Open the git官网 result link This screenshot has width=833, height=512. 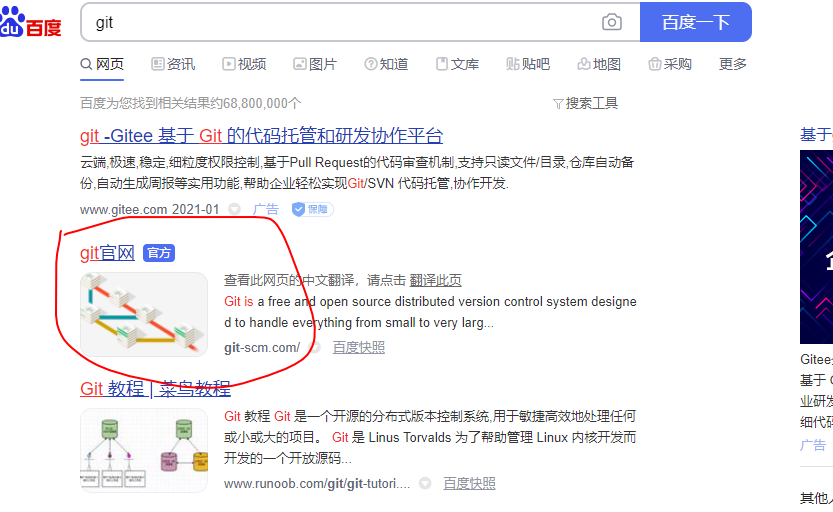click(107, 253)
